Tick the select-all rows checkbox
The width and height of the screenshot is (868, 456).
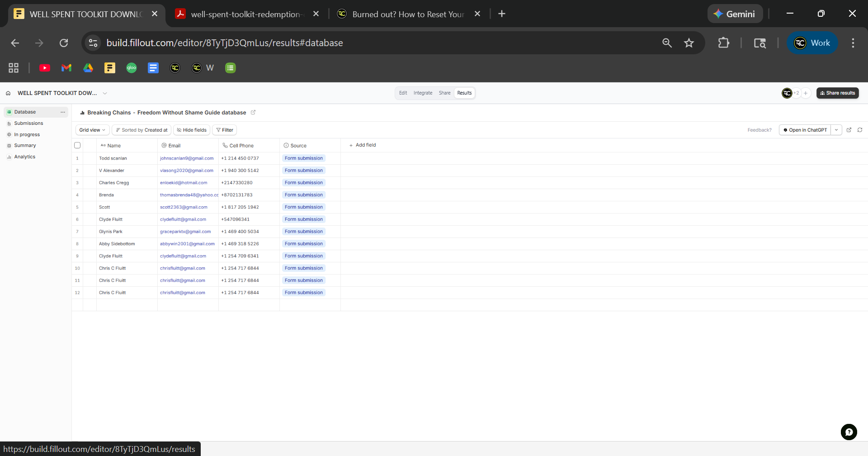pos(77,146)
